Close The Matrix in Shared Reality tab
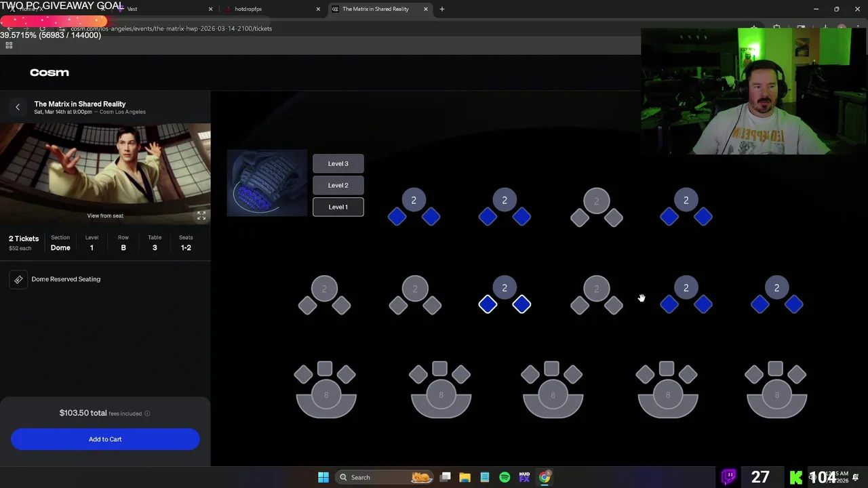The width and height of the screenshot is (868, 488). tap(426, 9)
